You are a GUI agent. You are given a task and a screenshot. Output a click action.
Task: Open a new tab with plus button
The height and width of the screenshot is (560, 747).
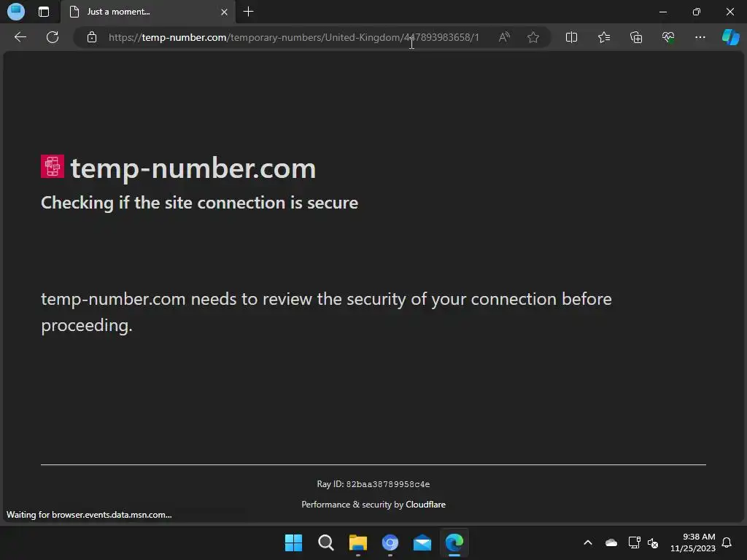click(x=248, y=12)
